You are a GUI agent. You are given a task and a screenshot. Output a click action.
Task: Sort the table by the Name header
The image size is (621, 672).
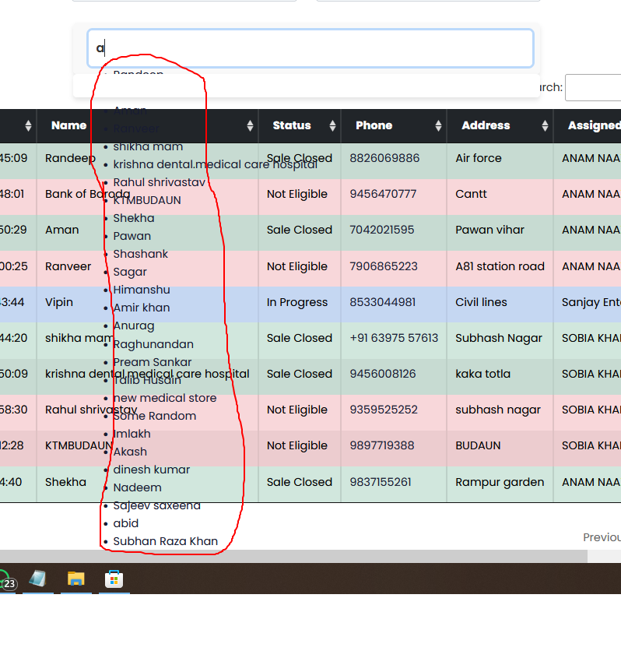tap(69, 125)
